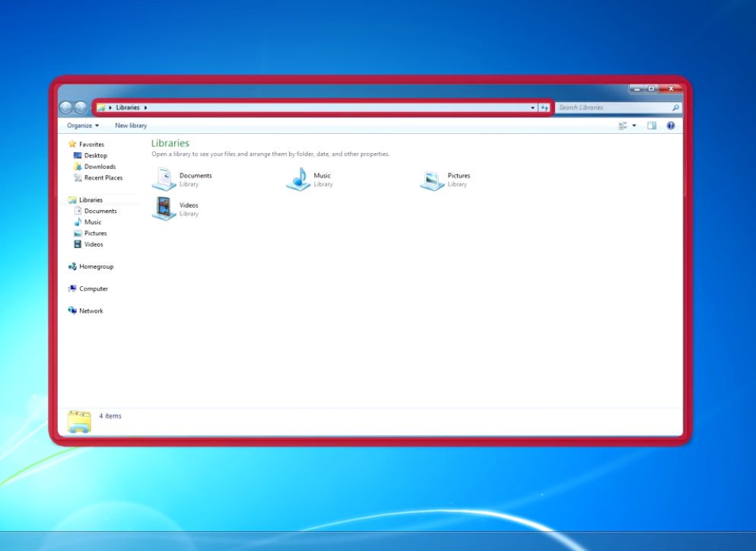The width and height of the screenshot is (756, 551).
Task: Click the Videos library name text
Action: [x=189, y=205]
